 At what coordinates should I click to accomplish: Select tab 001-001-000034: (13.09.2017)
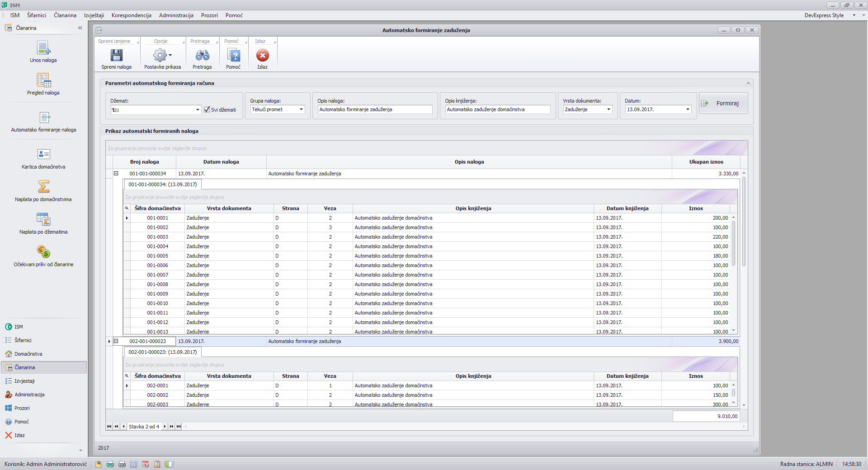click(x=163, y=184)
